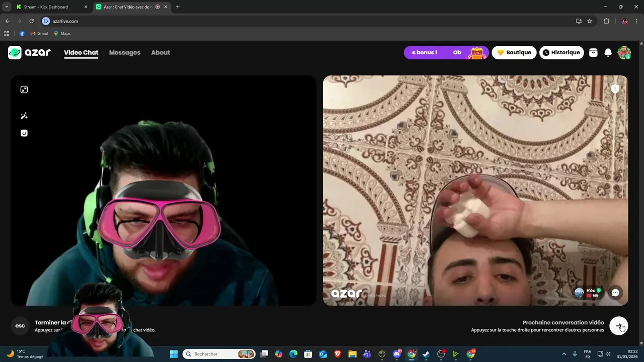
Task: Open the Facebook bookmark
Action: (22, 34)
